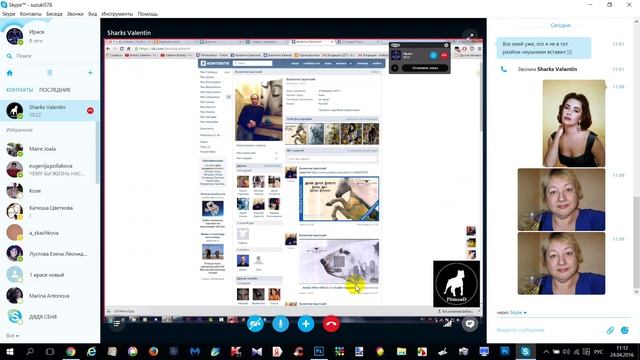This screenshot has width=640, height=360.
Task: Open the last blonde woman photo in chat
Action: pos(561,263)
